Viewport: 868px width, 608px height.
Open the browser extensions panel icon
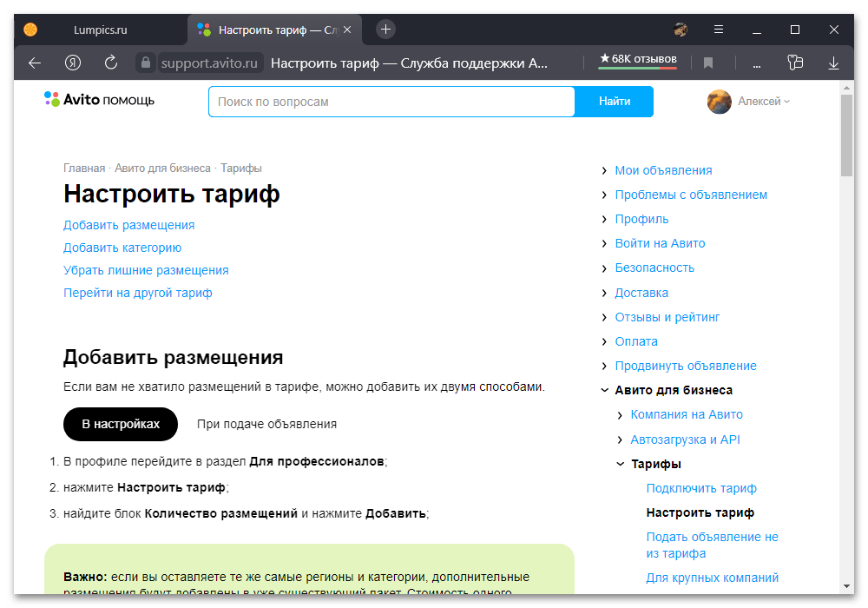(795, 63)
